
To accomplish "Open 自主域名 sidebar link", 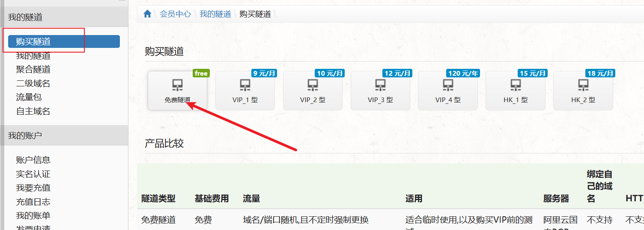I will 33,111.
